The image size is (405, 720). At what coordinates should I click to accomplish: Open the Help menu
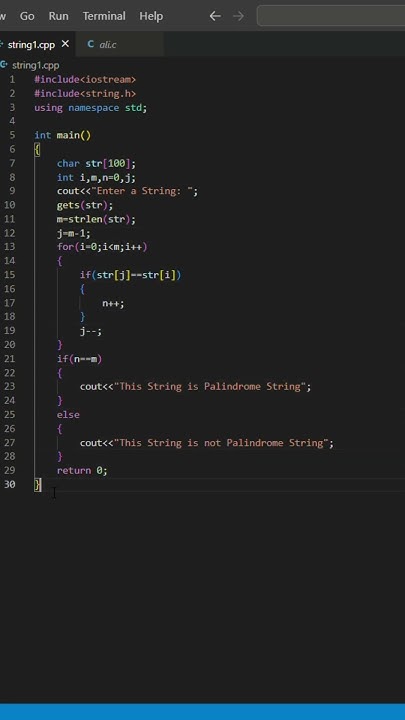pos(151,16)
